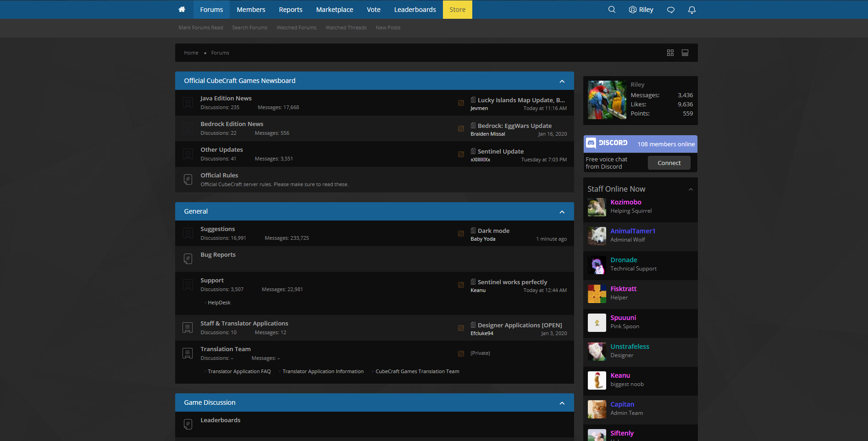
Task: Open AnimalTamer1's wolf avatar
Action: pyautogui.click(x=597, y=236)
